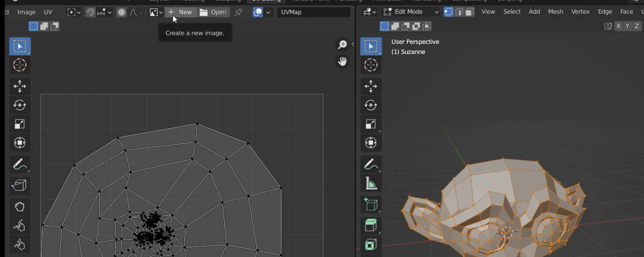644x257 pixels.
Task: Open the Mesh menu
Action: click(555, 12)
